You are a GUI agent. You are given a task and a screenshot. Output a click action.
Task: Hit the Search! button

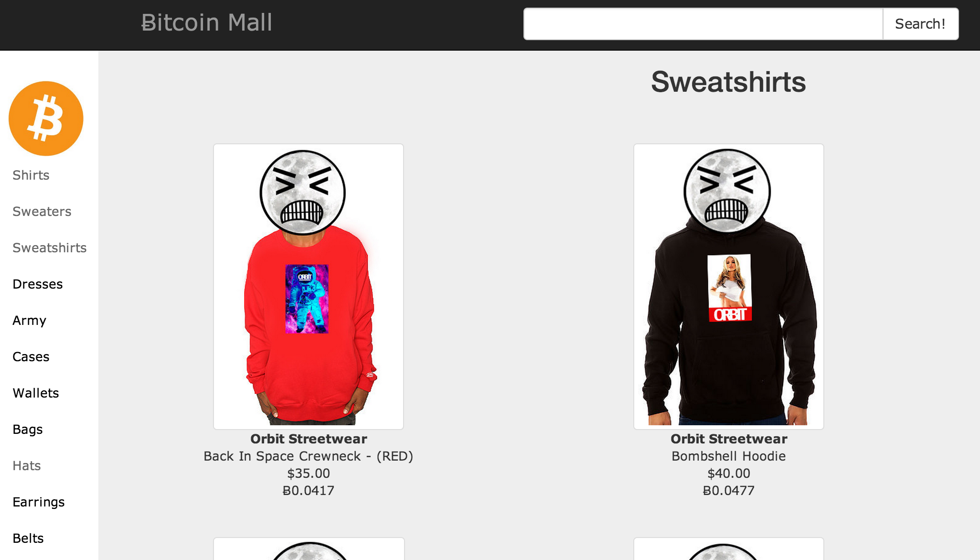point(920,24)
